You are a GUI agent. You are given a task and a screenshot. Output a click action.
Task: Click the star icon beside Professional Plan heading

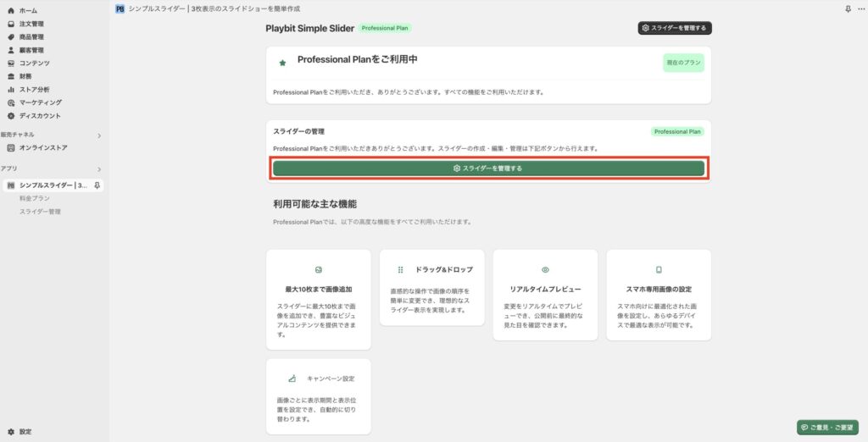click(282, 63)
